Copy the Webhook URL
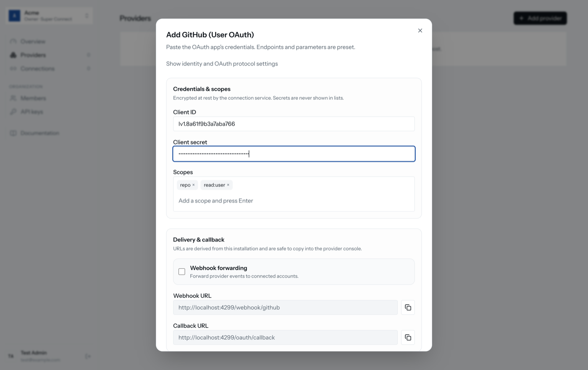 [x=408, y=307]
